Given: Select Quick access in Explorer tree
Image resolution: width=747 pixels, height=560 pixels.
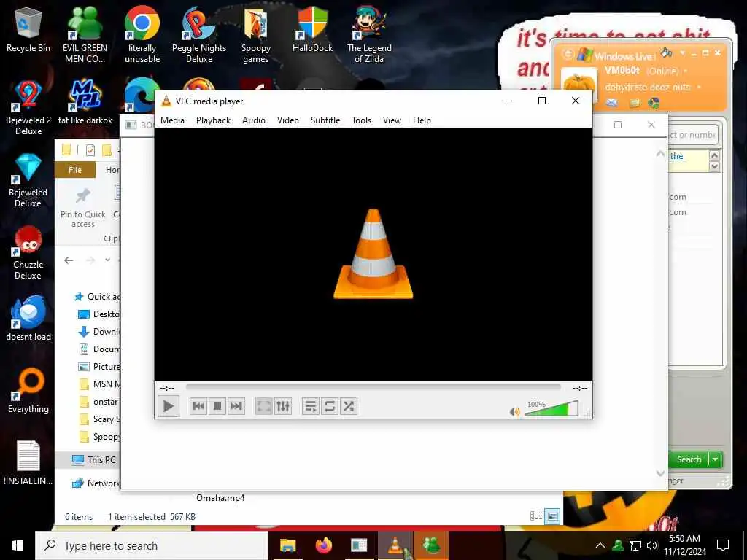Looking at the screenshot, I should 97,297.
